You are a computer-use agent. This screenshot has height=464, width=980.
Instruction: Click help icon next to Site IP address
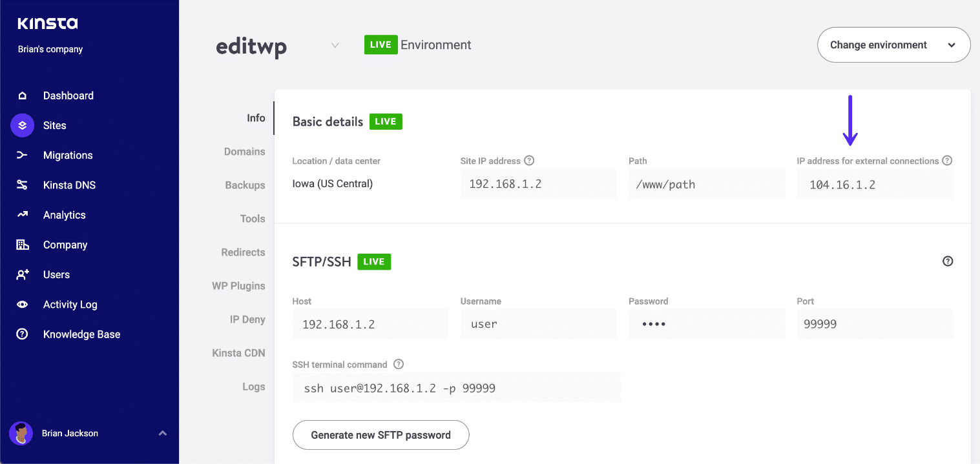click(529, 161)
